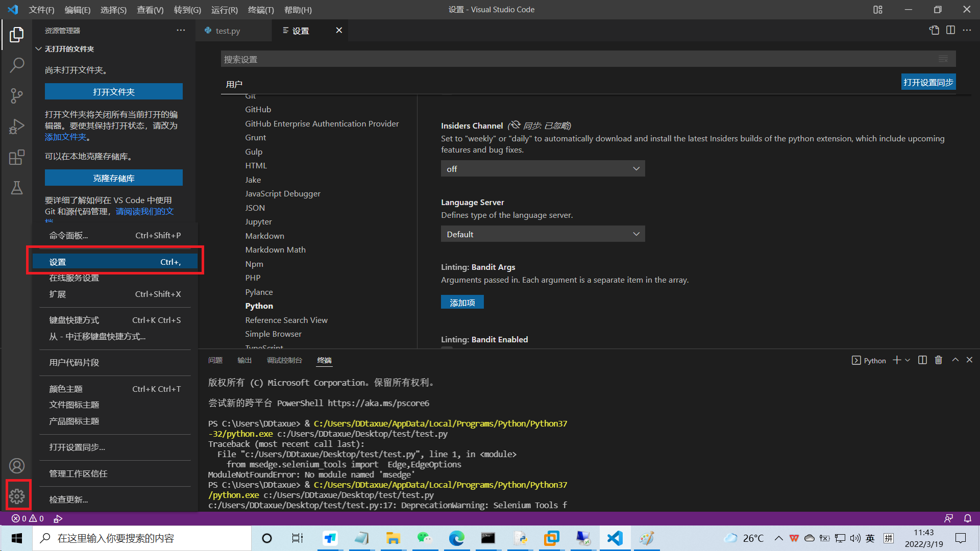Choose 键盘快捷方式 menu entry
Viewport: 980px width, 551px height.
pyautogui.click(x=115, y=320)
